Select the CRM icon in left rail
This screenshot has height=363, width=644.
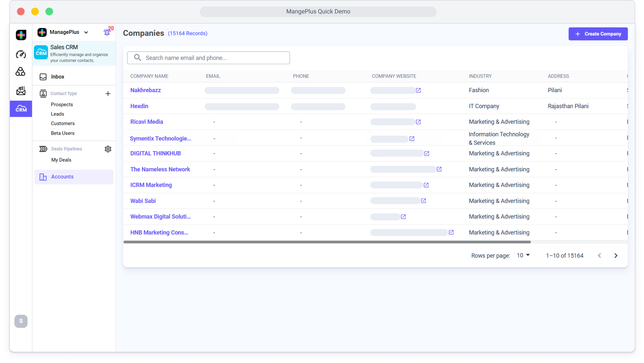21,109
